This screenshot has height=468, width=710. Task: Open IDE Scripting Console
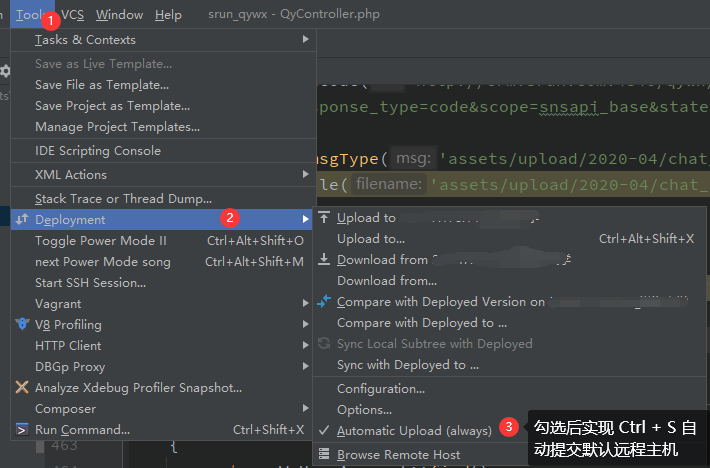[163, 151]
